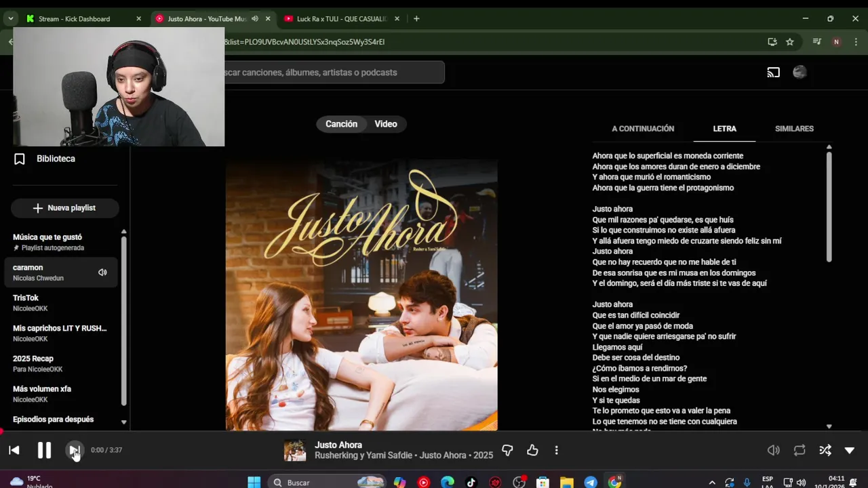Open the Música que te gustó playlist
Viewport: 868px width, 488px height.
(61, 242)
